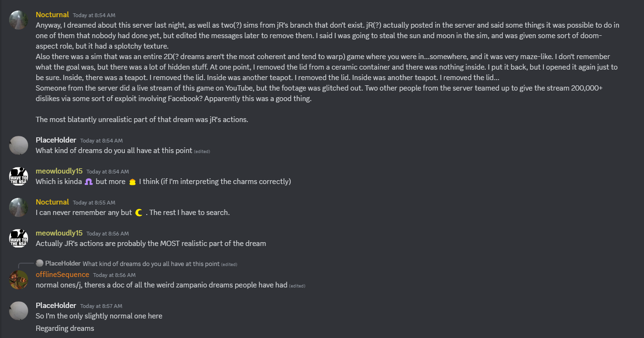Open Nocturnal's avatar beside the long dream message
The height and width of the screenshot is (338, 644).
(x=19, y=20)
